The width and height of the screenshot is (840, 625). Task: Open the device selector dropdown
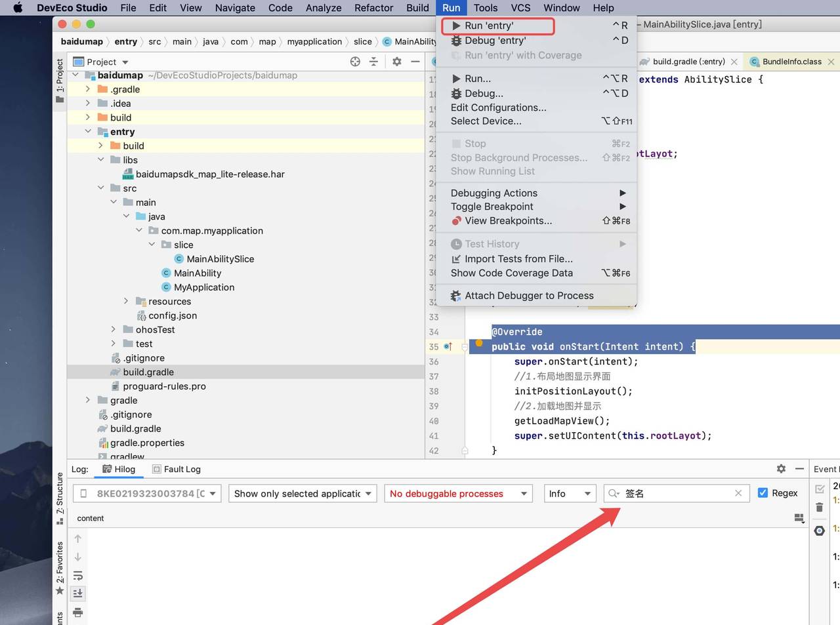pos(147,494)
